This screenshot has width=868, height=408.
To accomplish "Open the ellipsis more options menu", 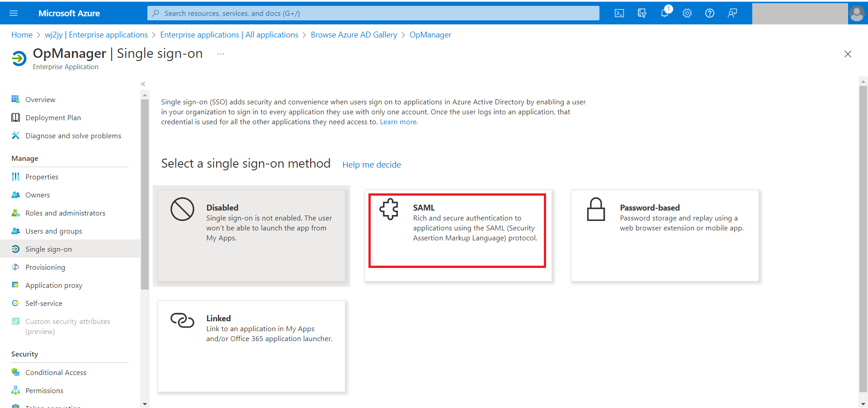I will 221,54.
